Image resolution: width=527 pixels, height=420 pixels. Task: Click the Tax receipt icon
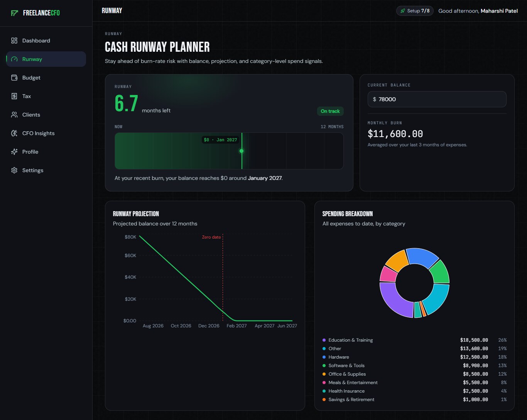coord(14,96)
